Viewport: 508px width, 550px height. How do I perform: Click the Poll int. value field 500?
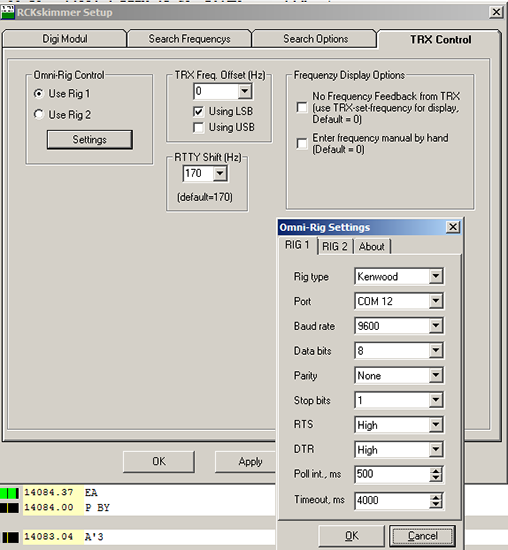point(392,474)
